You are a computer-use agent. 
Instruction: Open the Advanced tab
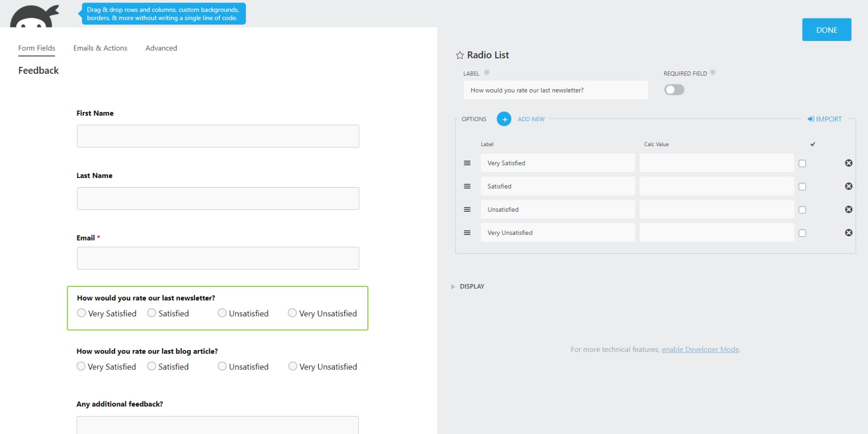tap(161, 48)
